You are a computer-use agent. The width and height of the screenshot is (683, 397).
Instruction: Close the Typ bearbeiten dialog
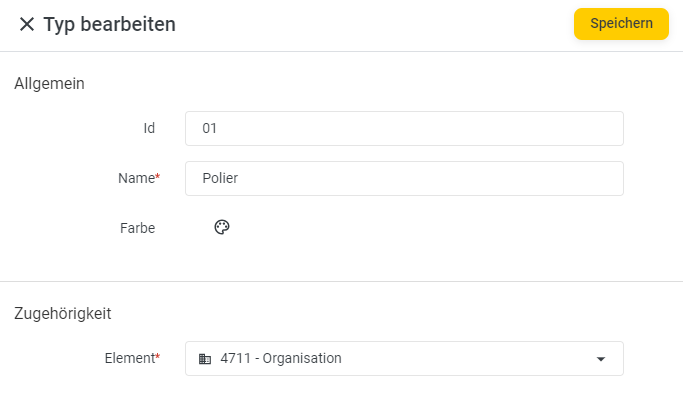27,24
